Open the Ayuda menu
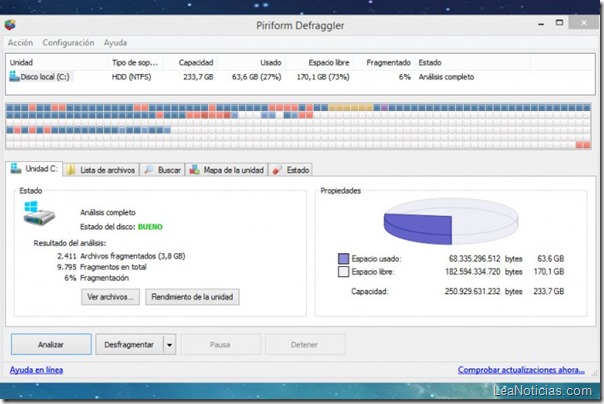604x404 pixels. [115, 43]
